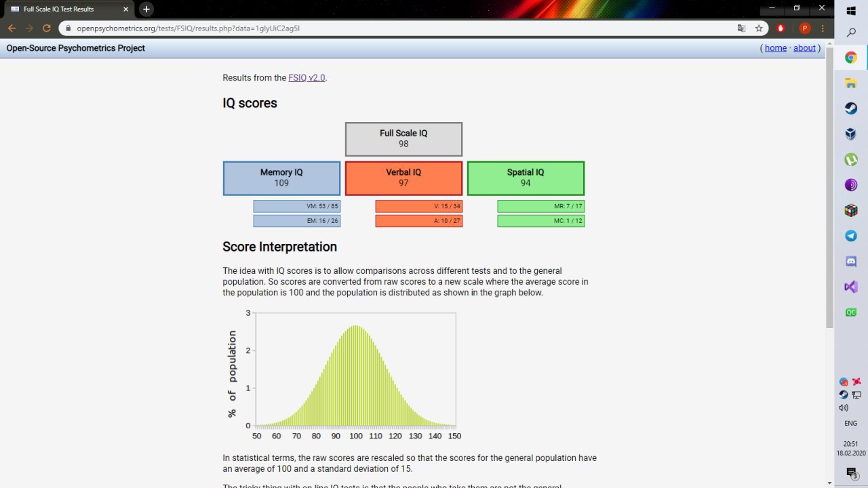Select the V: 15 / 34 subscore
This screenshot has width=868, height=488.
(419, 206)
